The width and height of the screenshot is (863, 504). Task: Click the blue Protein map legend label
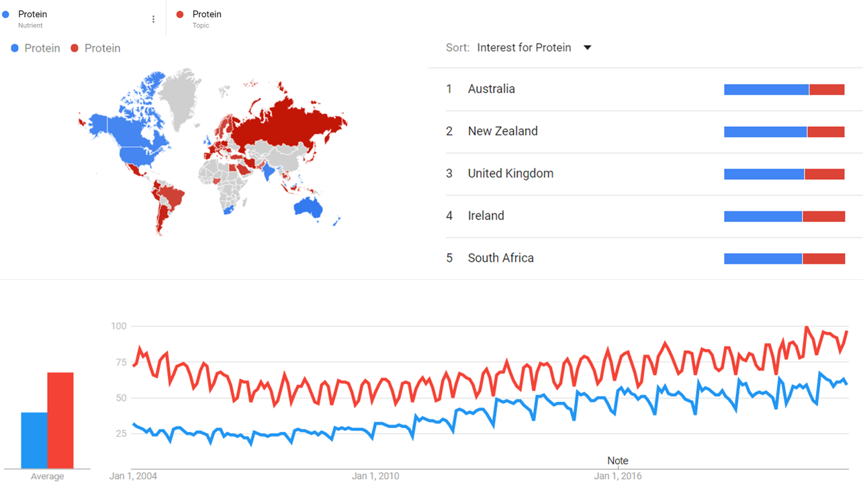click(x=42, y=48)
